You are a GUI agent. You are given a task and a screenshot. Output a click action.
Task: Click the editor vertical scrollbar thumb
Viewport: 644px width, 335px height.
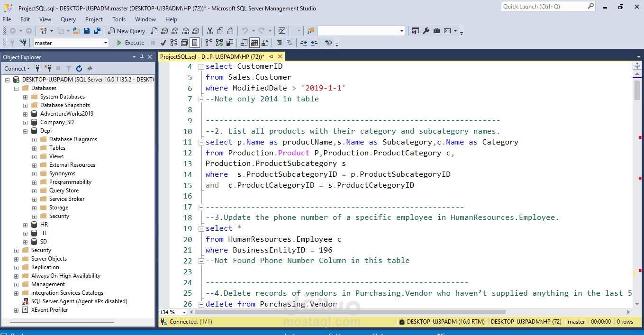[x=637, y=90]
